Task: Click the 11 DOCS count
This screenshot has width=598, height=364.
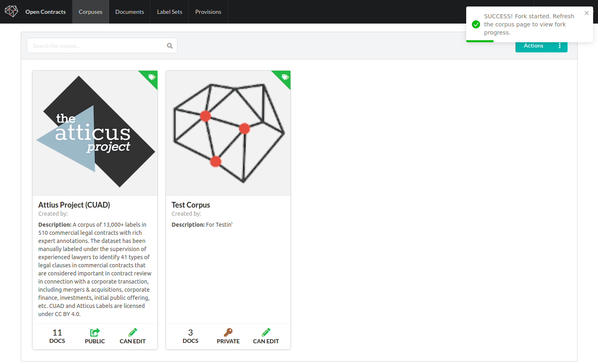Action: [57, 336]
